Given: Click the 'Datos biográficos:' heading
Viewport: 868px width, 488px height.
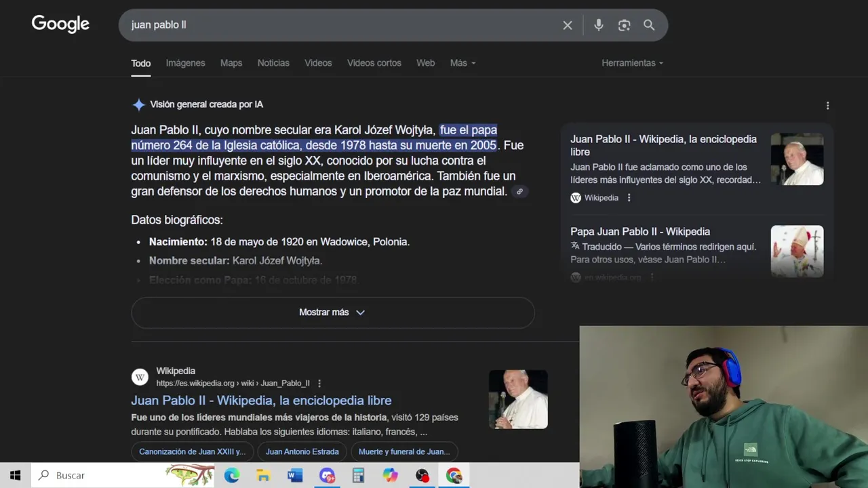Looking at the screenshot, I should [x=177, y=220].
